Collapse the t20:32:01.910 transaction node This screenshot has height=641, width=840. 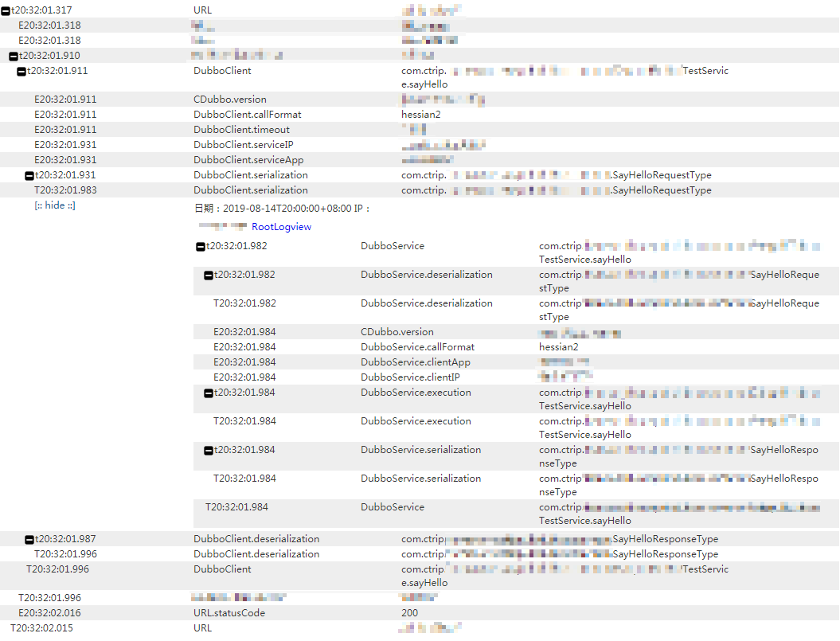(x=14, y=57)
